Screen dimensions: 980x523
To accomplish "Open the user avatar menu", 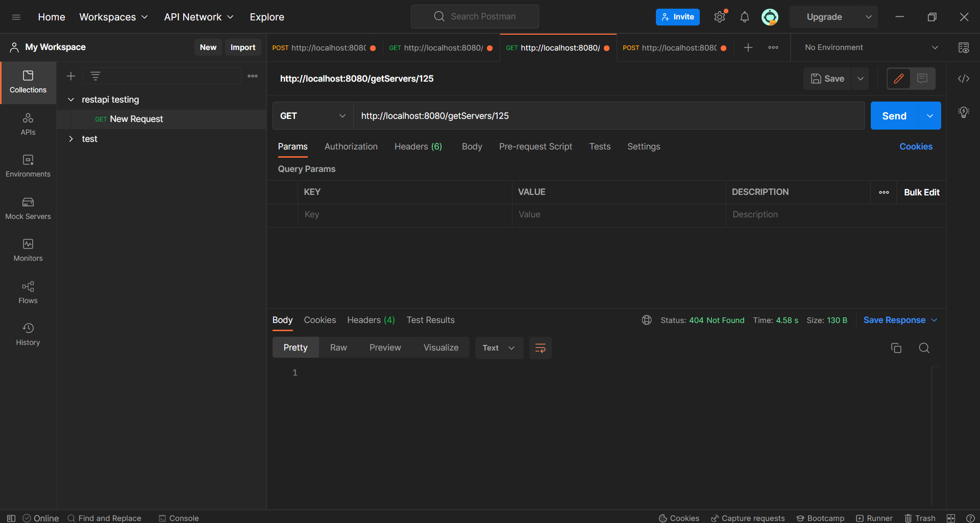I will click(770, 17).
